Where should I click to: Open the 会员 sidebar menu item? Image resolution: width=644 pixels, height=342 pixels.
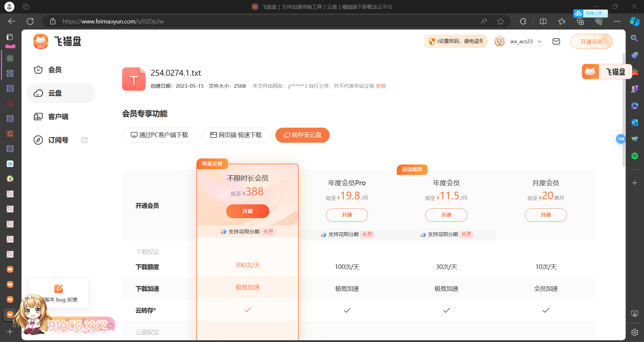(55, 70)
